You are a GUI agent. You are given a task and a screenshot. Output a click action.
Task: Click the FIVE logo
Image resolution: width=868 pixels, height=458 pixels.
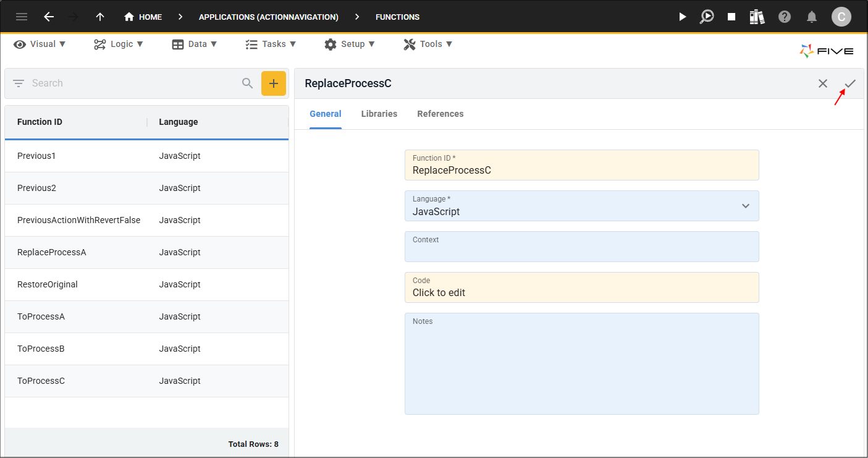[827, 51]
